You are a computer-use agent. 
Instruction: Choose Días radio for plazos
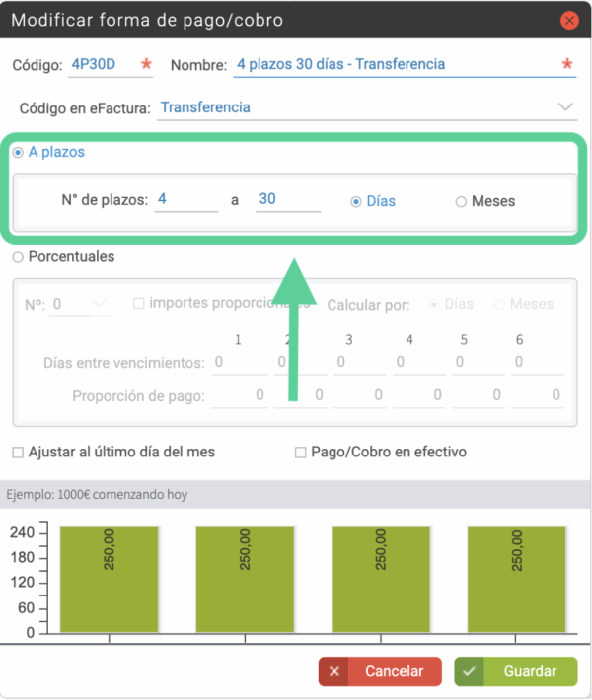pos(356,201)
